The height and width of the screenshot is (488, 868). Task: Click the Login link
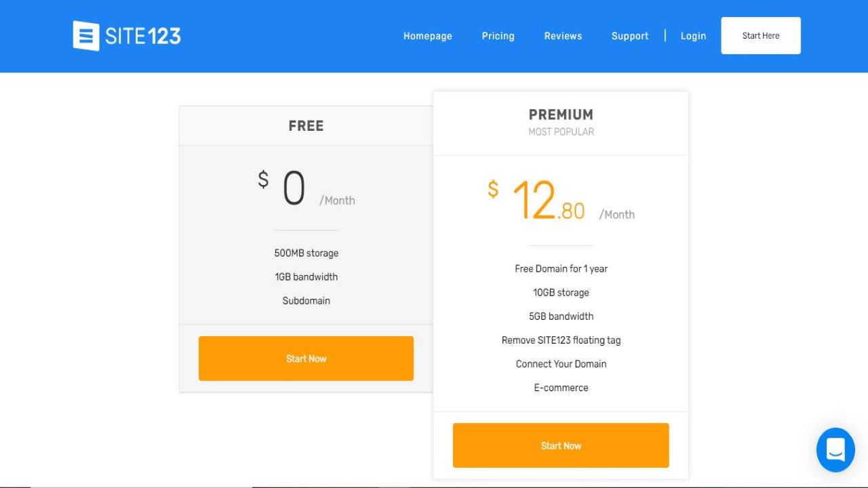693,36
